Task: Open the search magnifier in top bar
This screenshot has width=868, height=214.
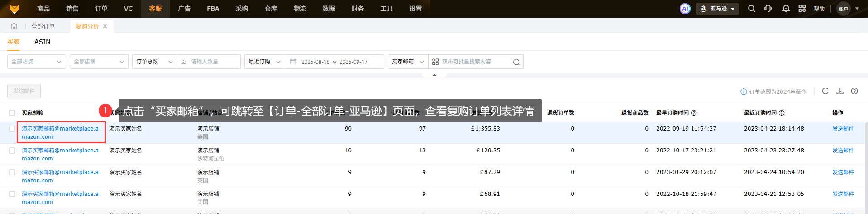Action: [x=751, y=9]
